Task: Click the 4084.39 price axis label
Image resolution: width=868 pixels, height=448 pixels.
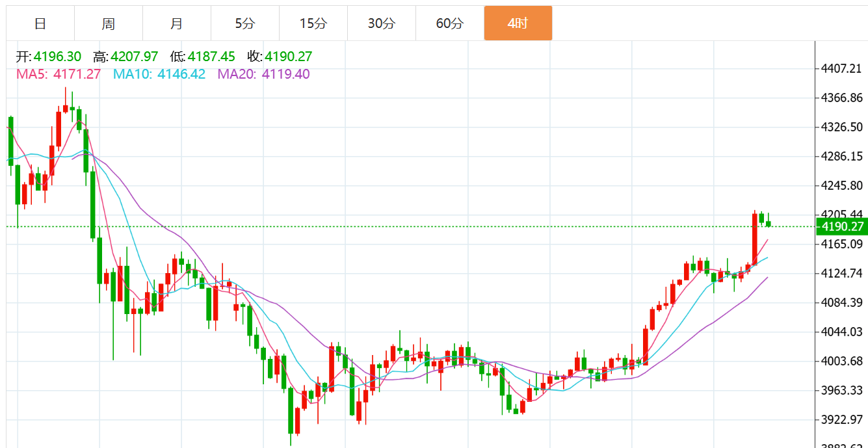Action: [x=842, y=302]
